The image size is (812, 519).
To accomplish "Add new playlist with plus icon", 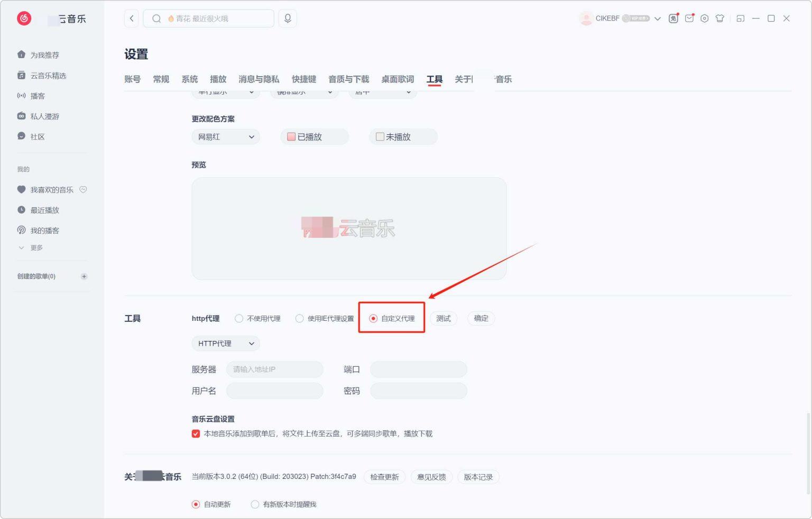I will (84, 276).
